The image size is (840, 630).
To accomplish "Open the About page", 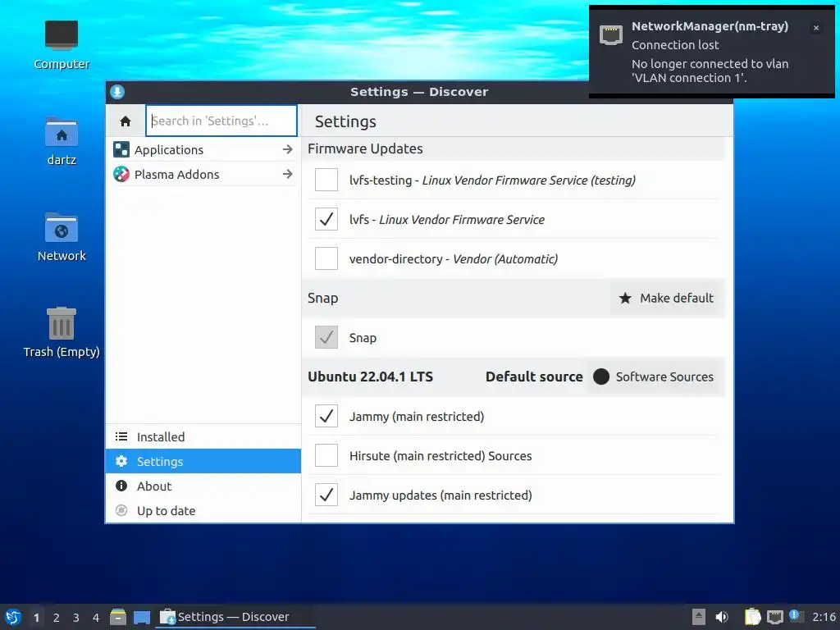I will 203,486.
